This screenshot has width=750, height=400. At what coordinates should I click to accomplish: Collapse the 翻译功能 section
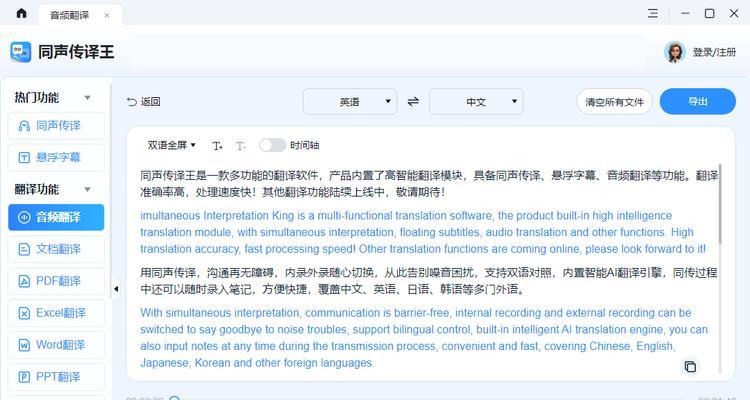tap(88, 189)
